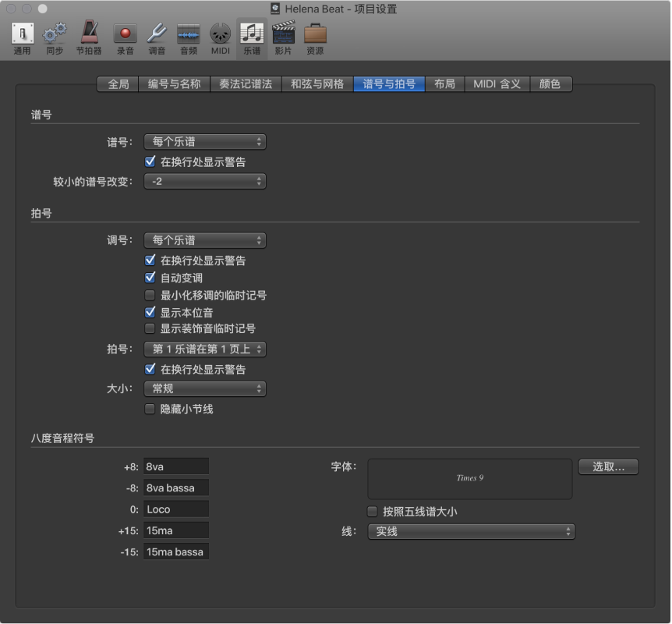Disable the 自动变调 checkbox

point(150,278)
